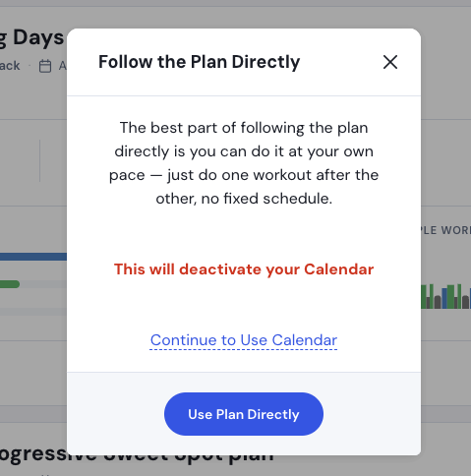Select the red calendar deactivation warning text

(244, 269)
